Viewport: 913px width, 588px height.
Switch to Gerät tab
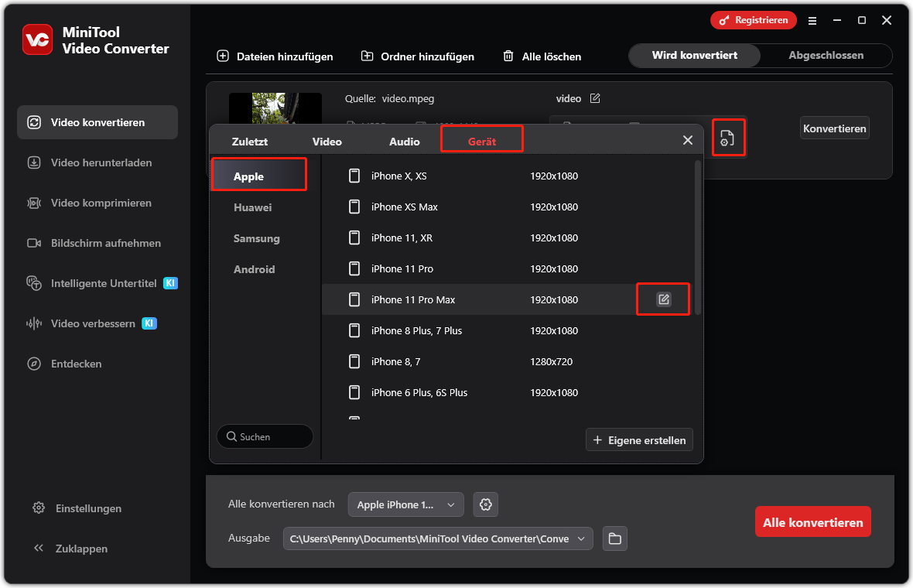click(x=481, y=142)
